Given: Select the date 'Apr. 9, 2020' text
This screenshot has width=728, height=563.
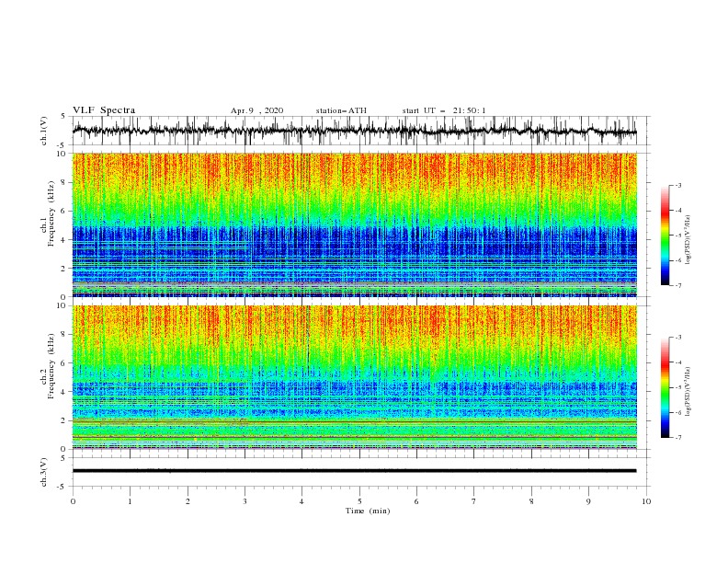Looking at the screenshot, I should 256,110.
